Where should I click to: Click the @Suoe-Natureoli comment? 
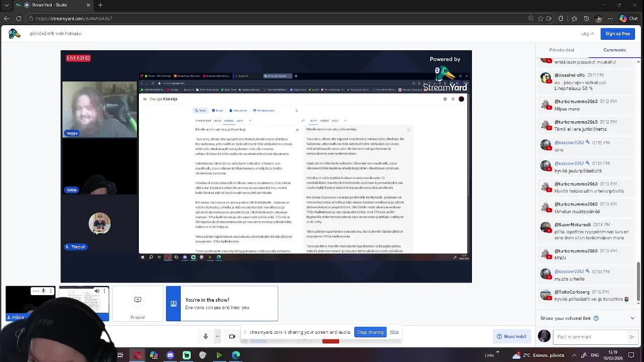(x=585, y=231)
